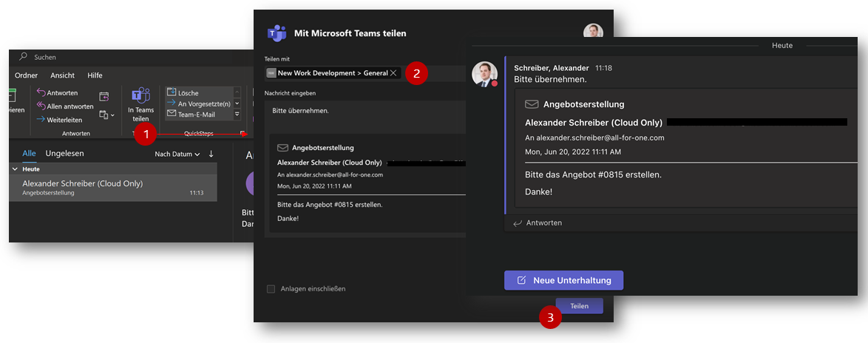
Task: Open the Hilfe ribbon tab
Action: click(x=95, y=75)
